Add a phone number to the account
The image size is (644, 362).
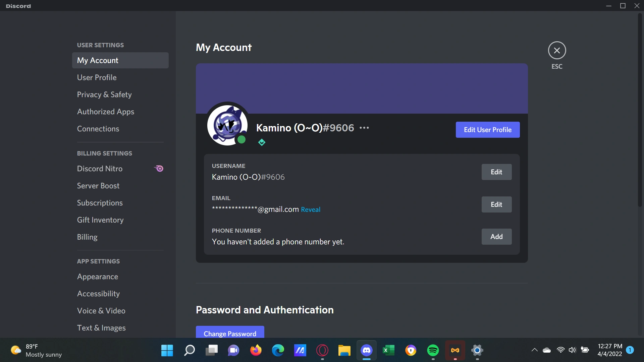click(496, 236)
